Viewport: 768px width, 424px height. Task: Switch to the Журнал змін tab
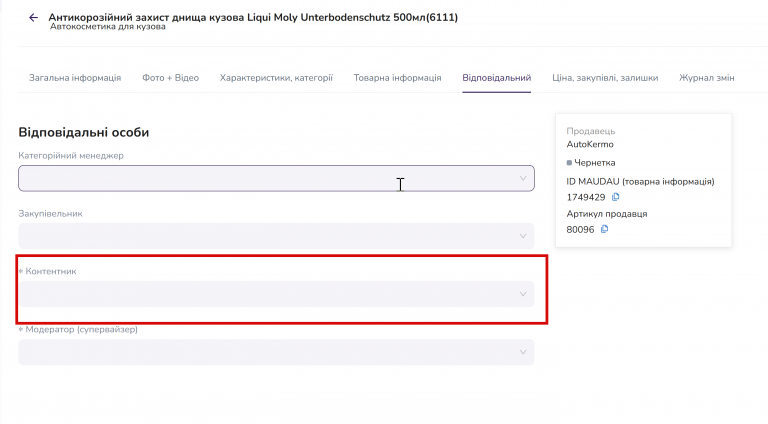click(706, 78)
